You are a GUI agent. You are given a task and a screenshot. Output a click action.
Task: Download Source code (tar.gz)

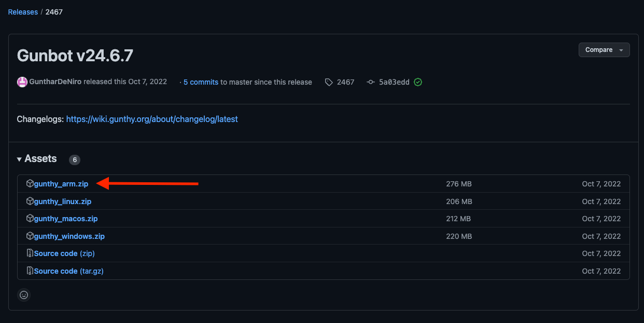pyautogui.click(x=69, y=271)
